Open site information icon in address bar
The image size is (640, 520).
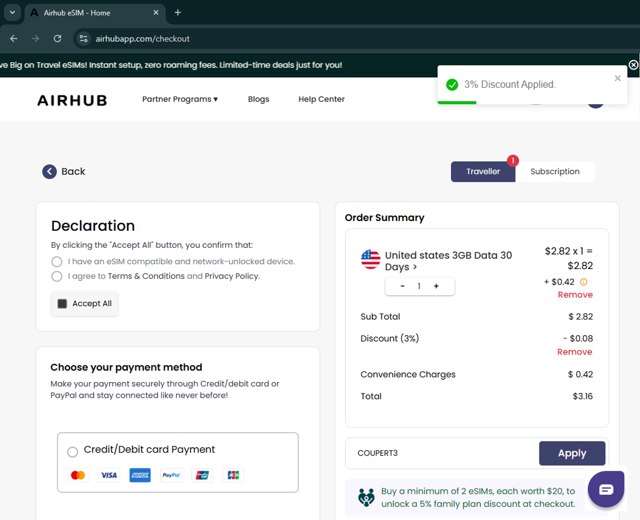[84, 39]
